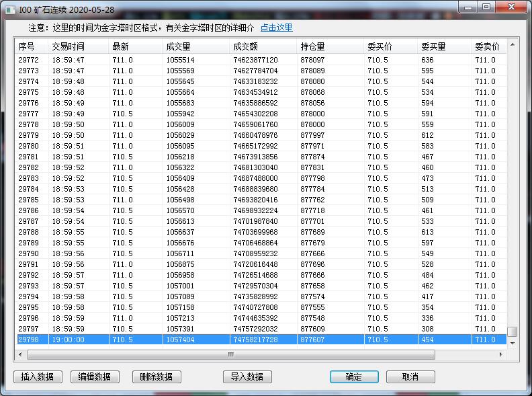This screenshot has width=532, height=396.
Task: Click the 委卖价 column header
Action: point(489,46)
